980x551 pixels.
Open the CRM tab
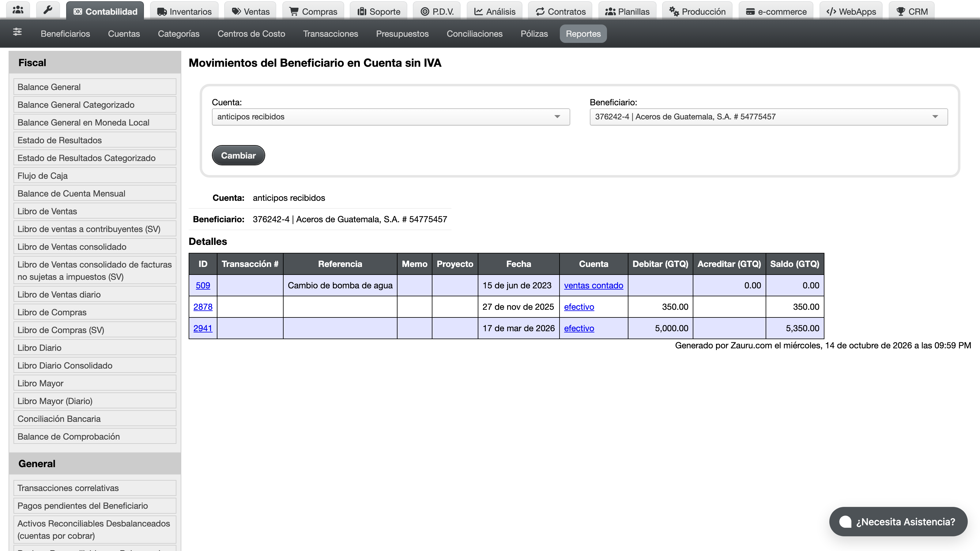pyautogui.click(x=911, y=11)
